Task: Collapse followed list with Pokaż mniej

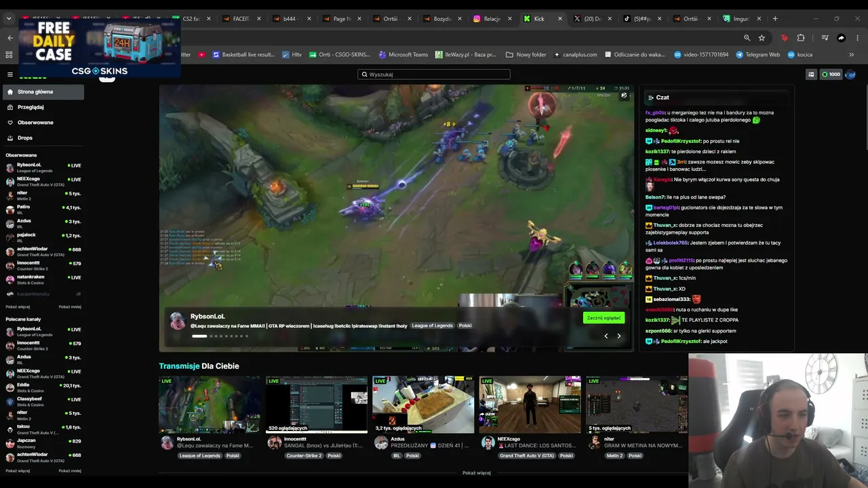Action: (70, 306)
